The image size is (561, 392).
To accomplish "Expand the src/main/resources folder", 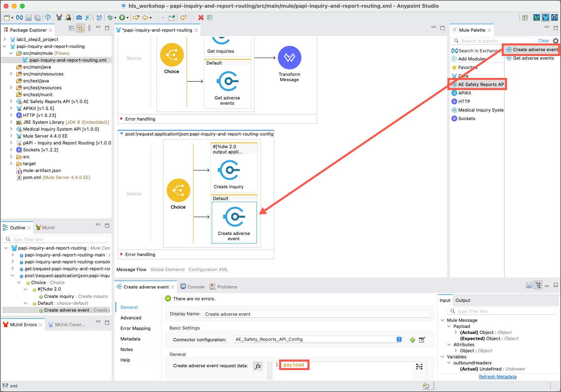I will [x=11, y=74].
